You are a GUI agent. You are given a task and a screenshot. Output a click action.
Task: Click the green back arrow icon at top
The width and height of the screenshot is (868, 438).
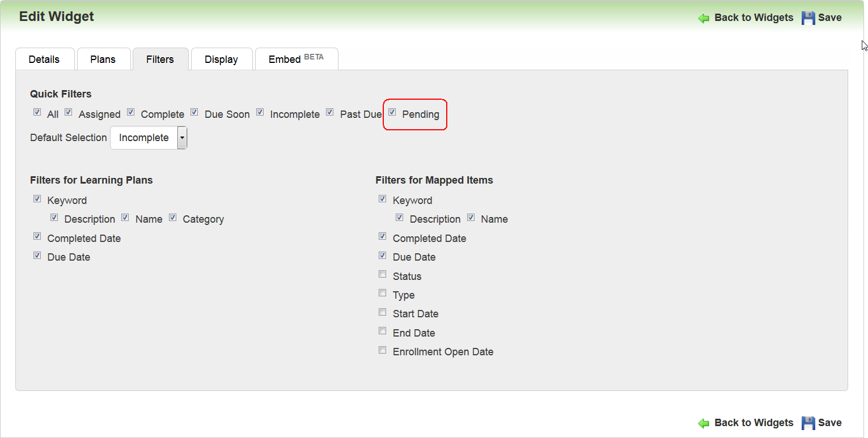pos(704,18)
